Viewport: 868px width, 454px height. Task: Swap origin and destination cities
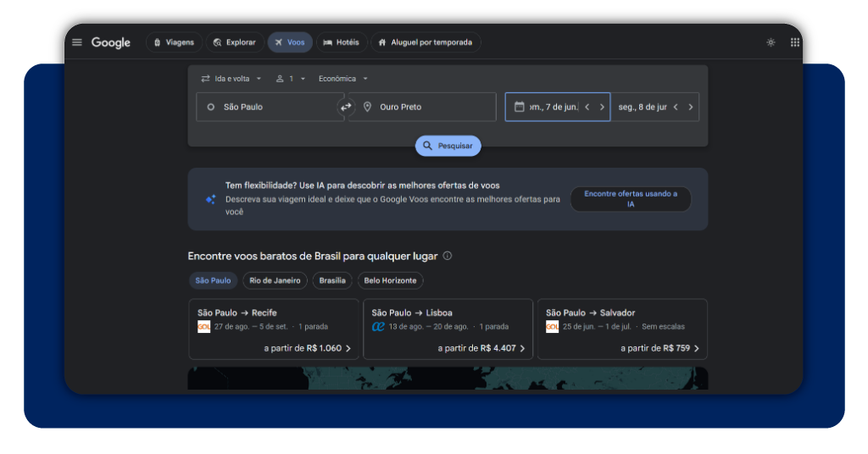[x=346, y=108]
